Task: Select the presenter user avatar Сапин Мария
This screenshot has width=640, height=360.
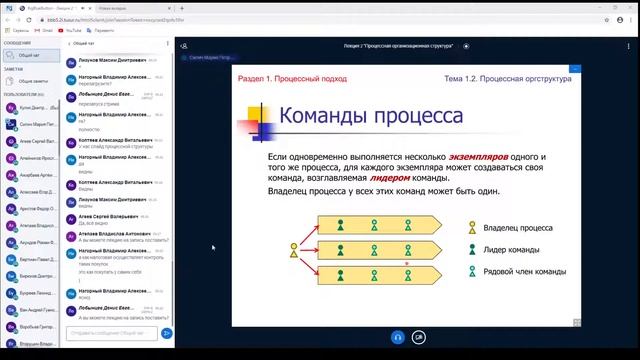Action: 11,124
